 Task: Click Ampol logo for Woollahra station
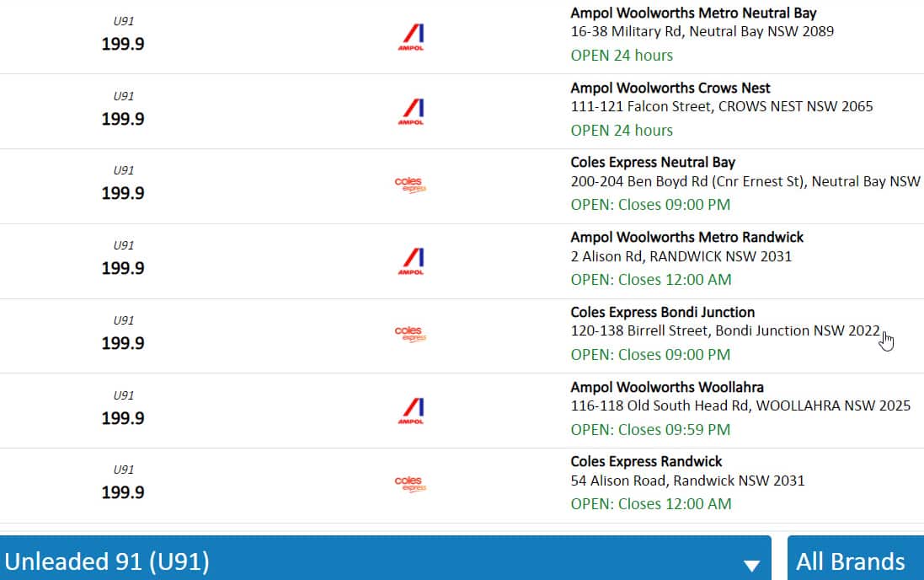411,411
